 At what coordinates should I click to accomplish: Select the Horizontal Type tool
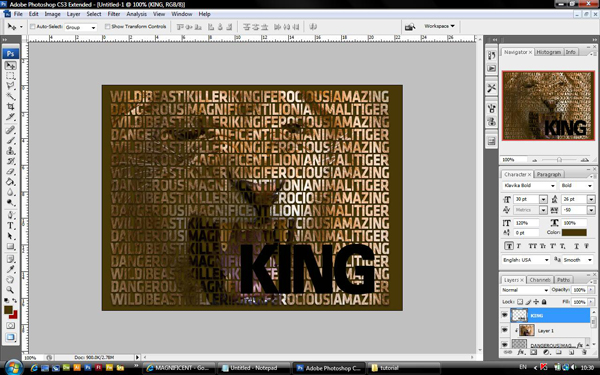(x=10, y=225)
